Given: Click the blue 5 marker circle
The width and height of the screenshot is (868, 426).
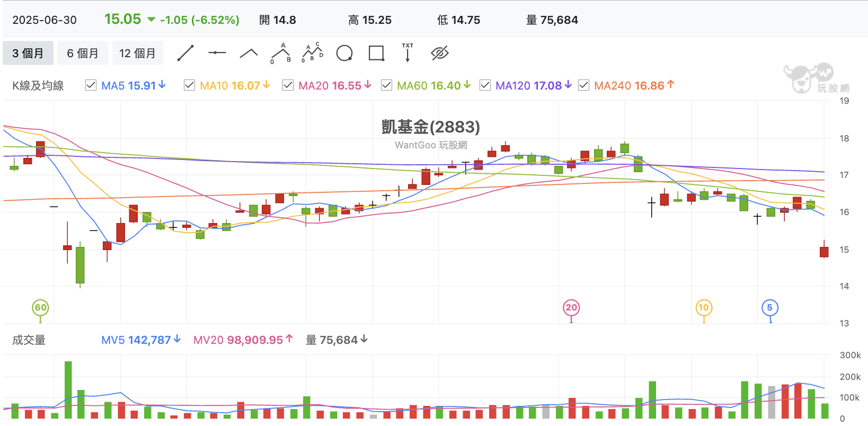Looking at the screenshot, I should 770,308.
